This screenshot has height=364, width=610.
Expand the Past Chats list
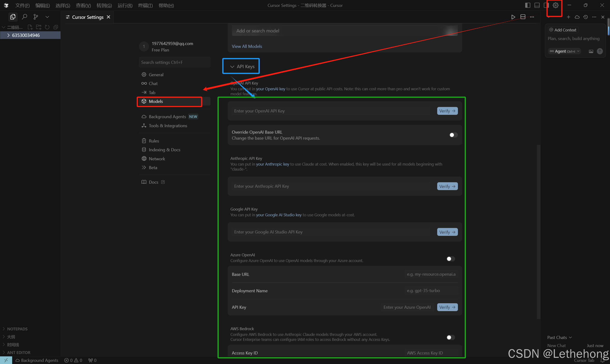559,338
